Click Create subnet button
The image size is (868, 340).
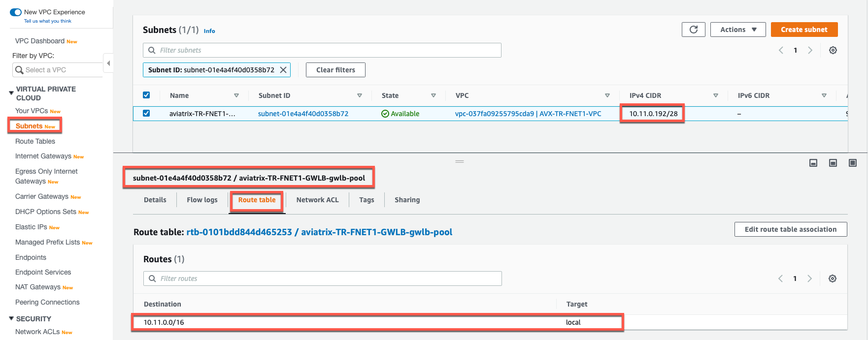[804, 30]
